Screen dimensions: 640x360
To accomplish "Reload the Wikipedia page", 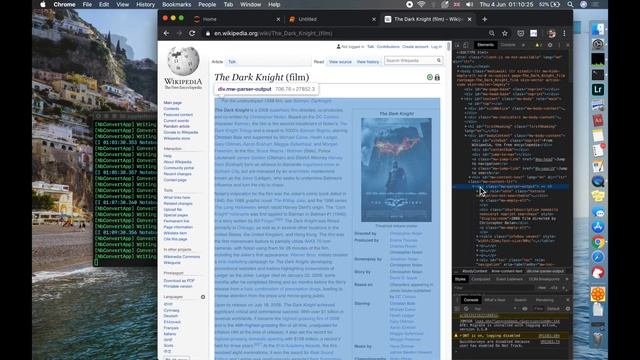I will tap(192, 33).
